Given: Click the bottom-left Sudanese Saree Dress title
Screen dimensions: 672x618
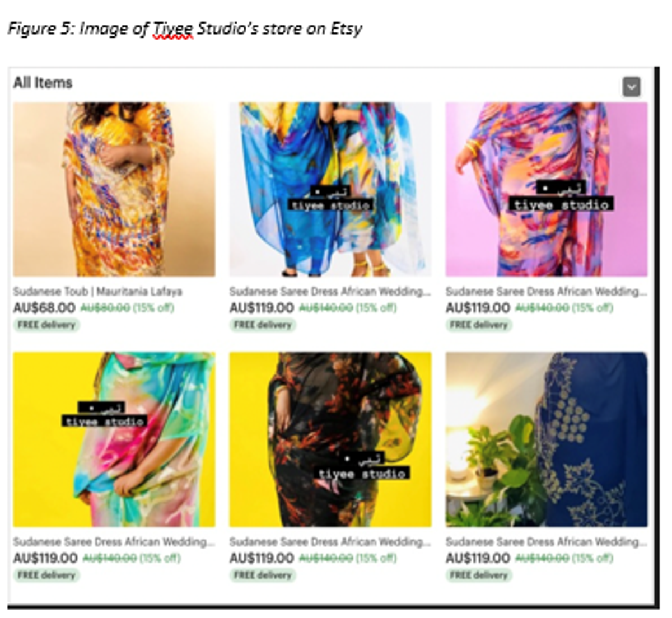Looking at the screenshot, I should (114, 542).
